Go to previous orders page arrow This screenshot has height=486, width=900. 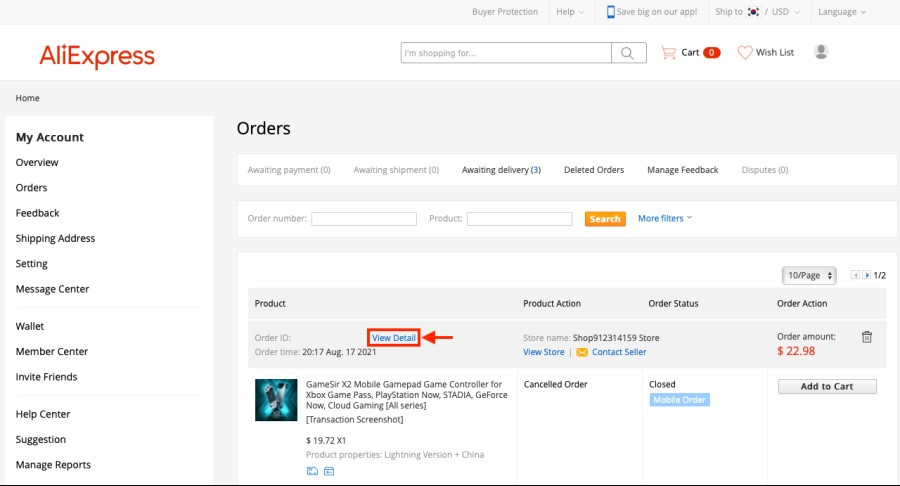(855, 275)
